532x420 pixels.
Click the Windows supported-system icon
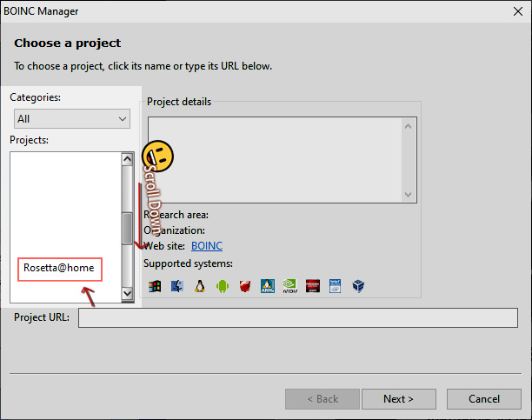point(155,286)
